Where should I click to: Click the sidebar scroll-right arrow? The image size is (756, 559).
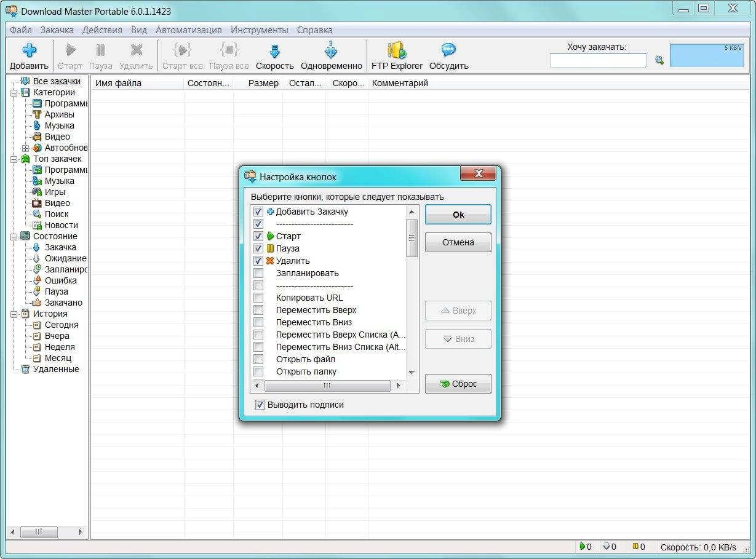click(81, 532)
